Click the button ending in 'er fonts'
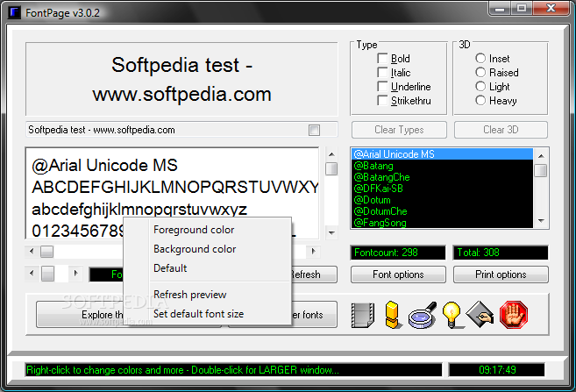 pyautogui.click(x=314, y=315)
